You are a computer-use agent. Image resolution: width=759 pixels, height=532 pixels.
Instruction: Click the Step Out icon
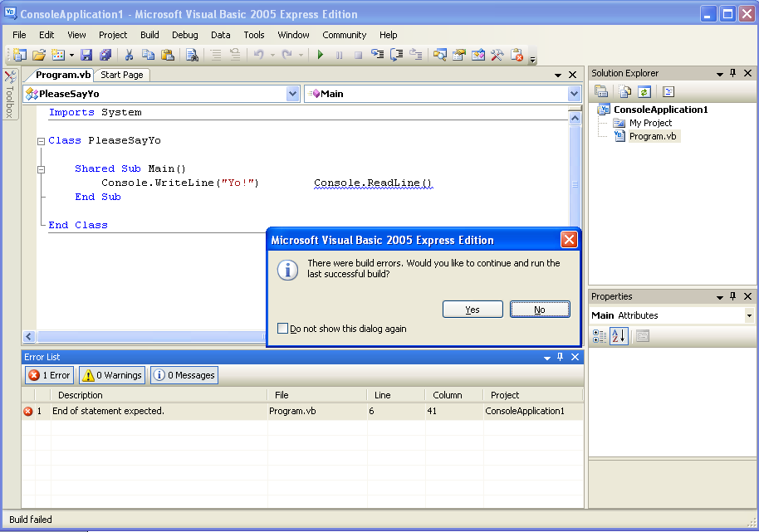click(x=416, y=55)
